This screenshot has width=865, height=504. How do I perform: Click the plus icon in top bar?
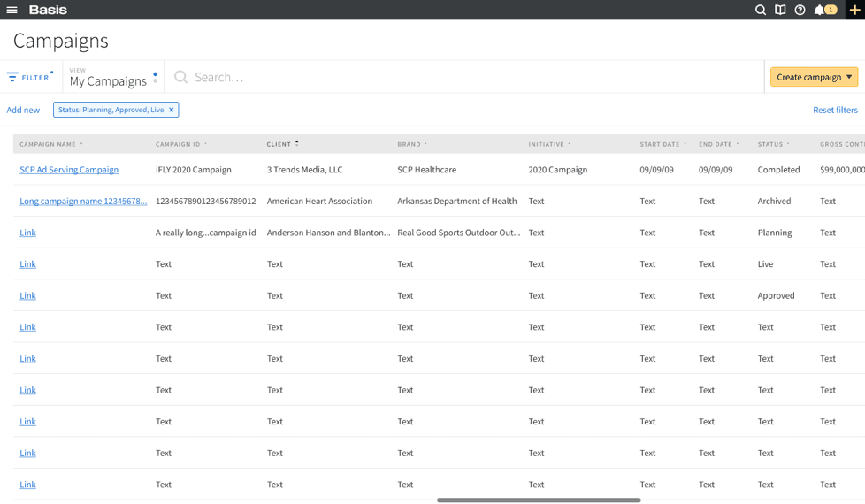(x=854, y=10)
